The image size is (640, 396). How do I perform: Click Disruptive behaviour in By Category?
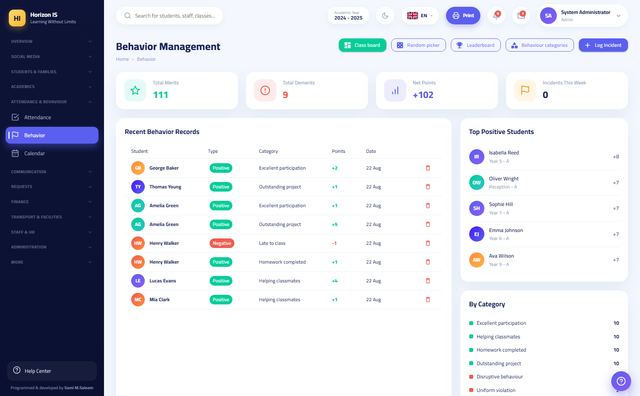point(499,376)
